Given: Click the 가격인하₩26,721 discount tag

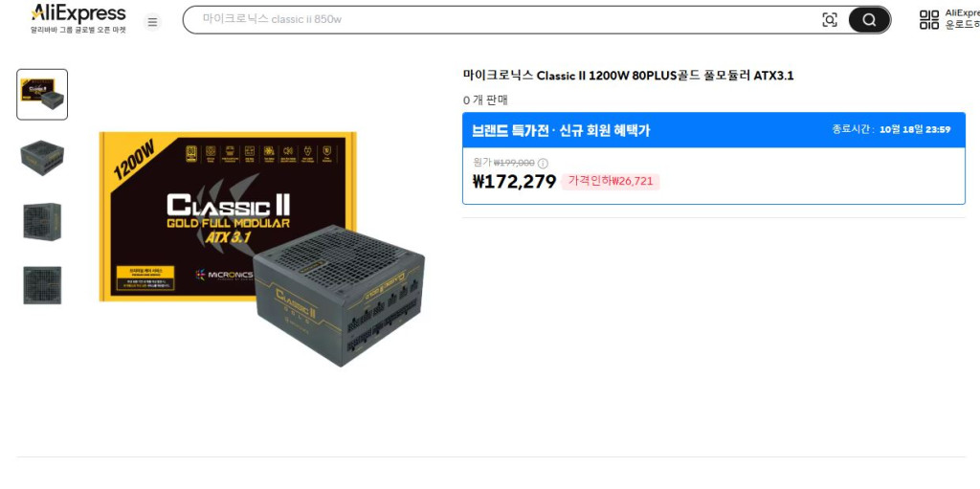Looking at the screenshot, I should (610, 182).
